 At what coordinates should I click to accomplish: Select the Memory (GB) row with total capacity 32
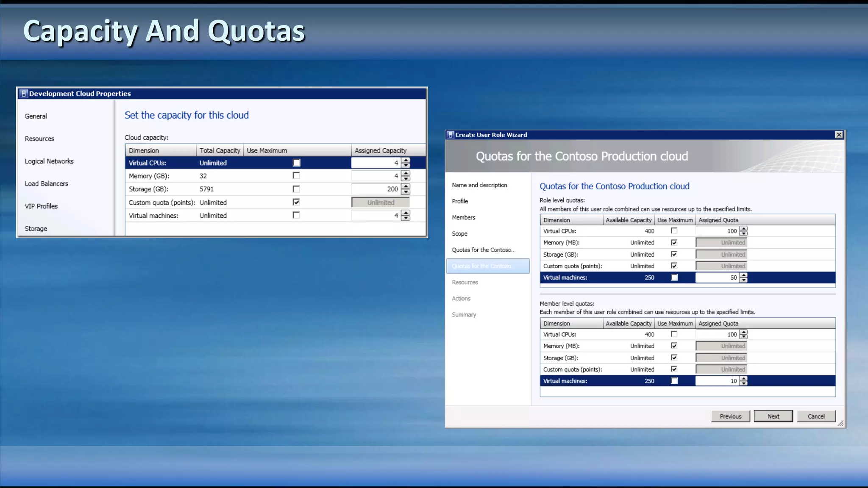pyautogui.click(x=275, y=176)
